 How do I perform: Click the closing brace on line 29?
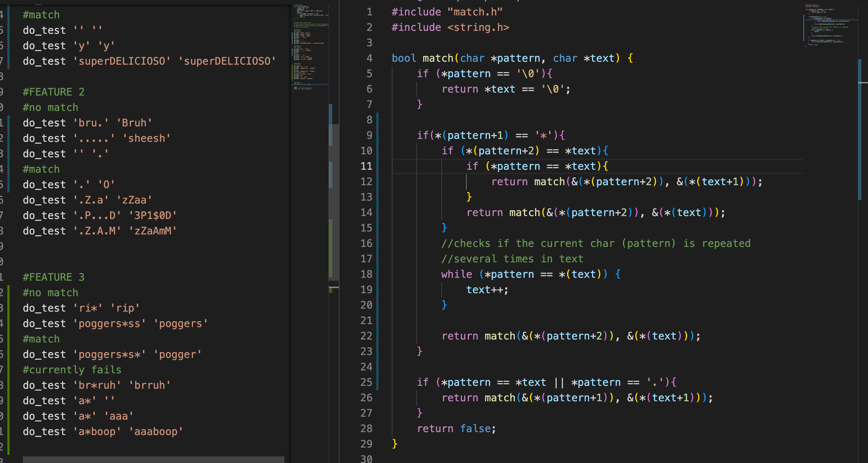tap(395, 444)
